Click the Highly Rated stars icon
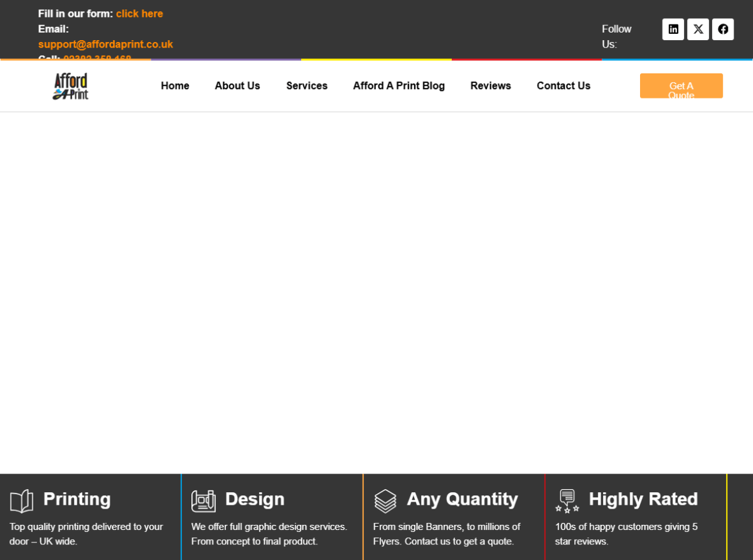This screenshot has height=560, width=753. coord(567,501)
